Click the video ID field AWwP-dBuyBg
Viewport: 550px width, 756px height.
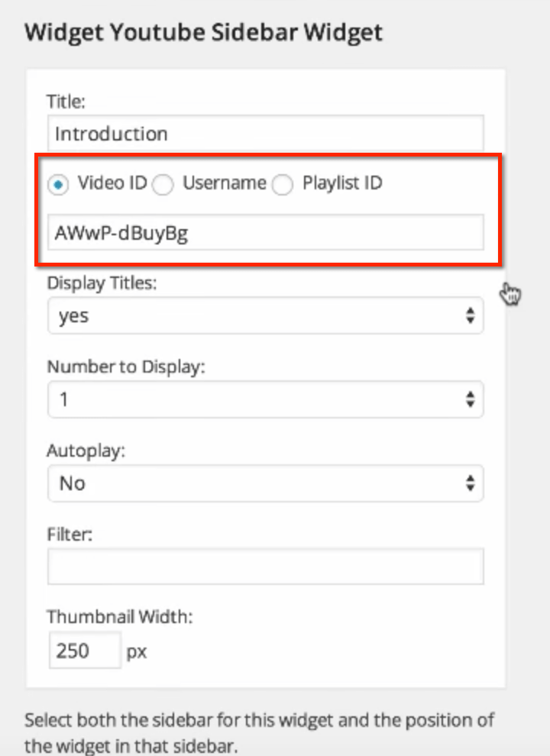(265, 233)
